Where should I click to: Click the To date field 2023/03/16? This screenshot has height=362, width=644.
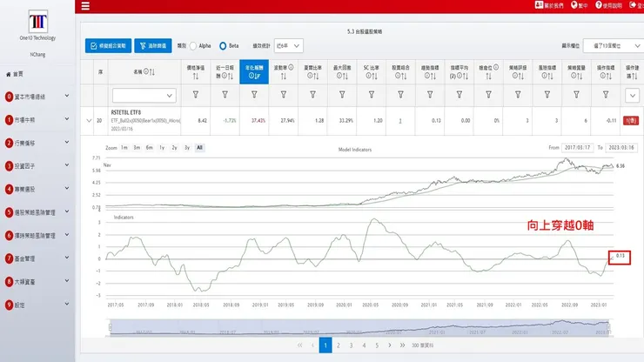tap(621, 148)
